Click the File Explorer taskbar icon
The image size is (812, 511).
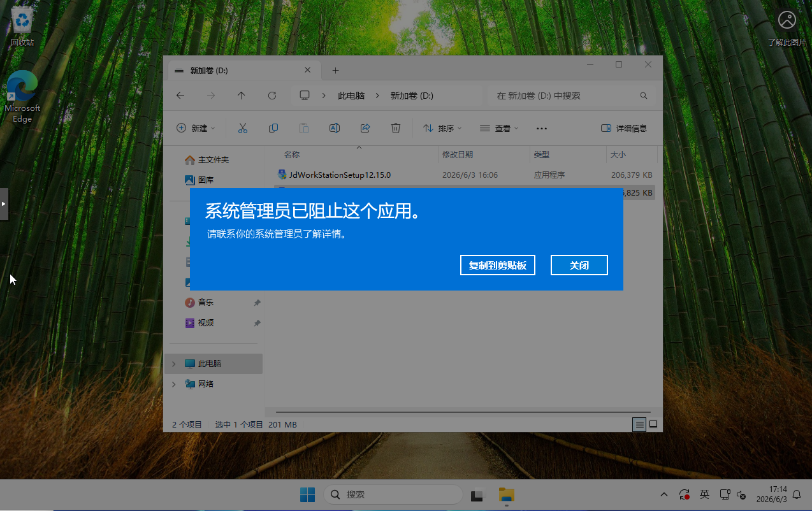507,494
